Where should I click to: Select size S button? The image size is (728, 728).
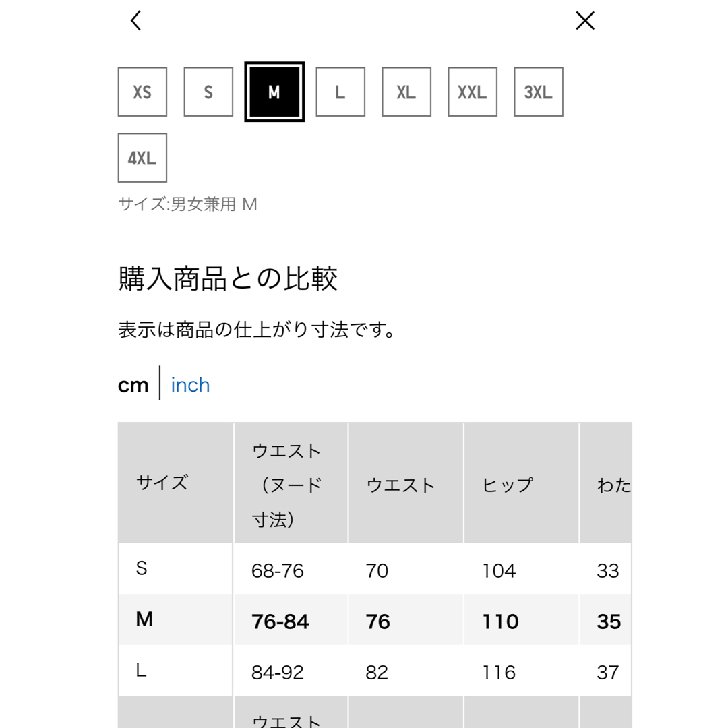coord(208,92)
